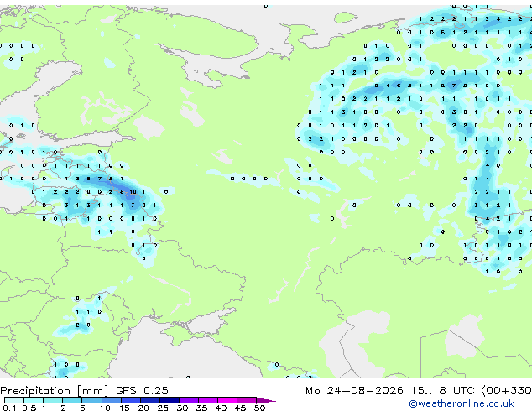Click the legend value '35' label
This screenshot has width=532, height=411.
point(201,408)
